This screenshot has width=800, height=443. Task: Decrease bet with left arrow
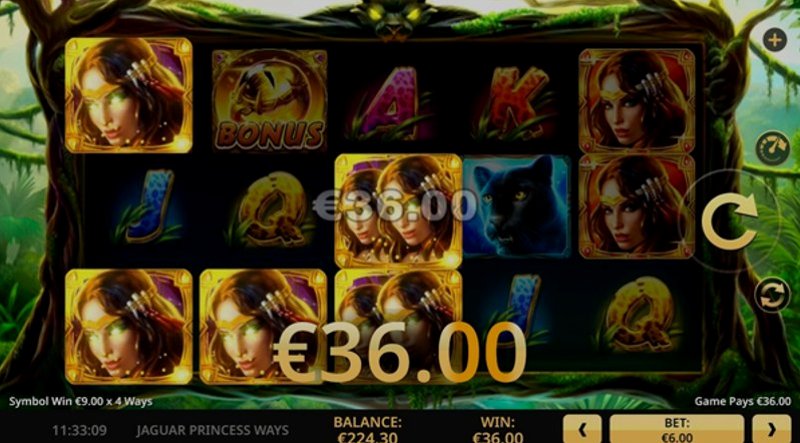tap(582, 429)
